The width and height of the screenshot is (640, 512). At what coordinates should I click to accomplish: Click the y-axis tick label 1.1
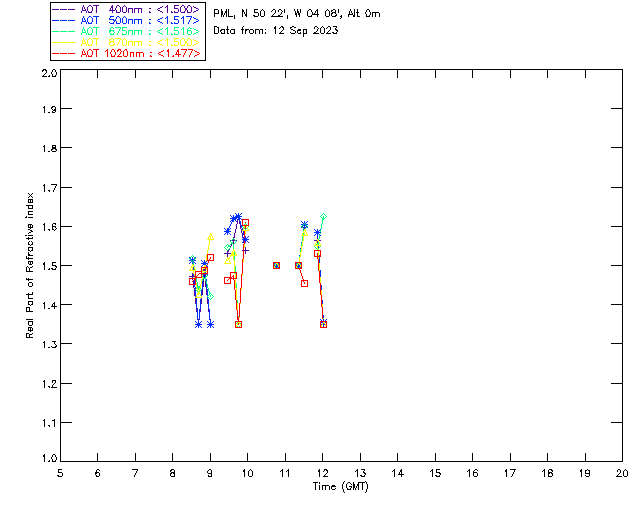pyautogui.click(x=49, y=423)
